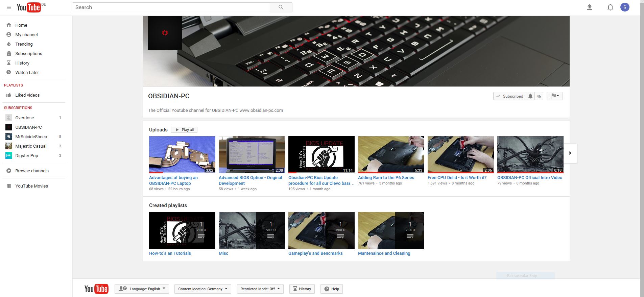Open 'Advantages of buying an OBSIDIAN-PC Laptop' link

pyautogui.click(x=173, y=180)
